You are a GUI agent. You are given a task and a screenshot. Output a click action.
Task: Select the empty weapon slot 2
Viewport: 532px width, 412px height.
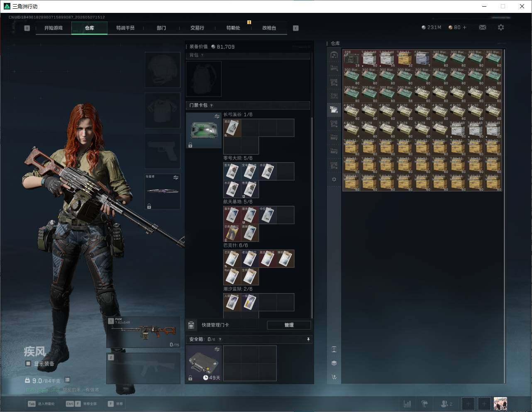[144, 368]
